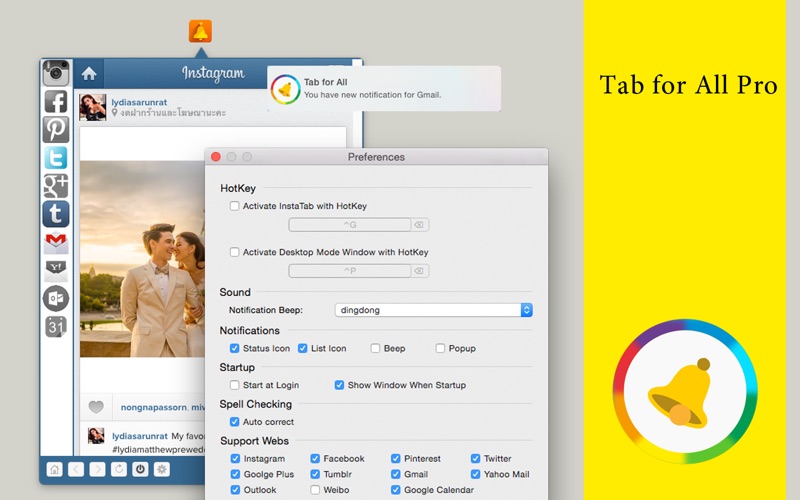
Task: Open the Gmail envelope sidebar icon
Action: (x=56, y=242)
